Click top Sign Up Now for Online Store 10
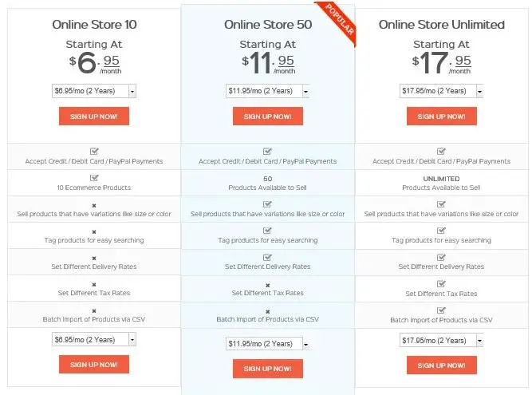Image resolution: width=532 pixels, height=395 pixels. click(x=94, y=116)
